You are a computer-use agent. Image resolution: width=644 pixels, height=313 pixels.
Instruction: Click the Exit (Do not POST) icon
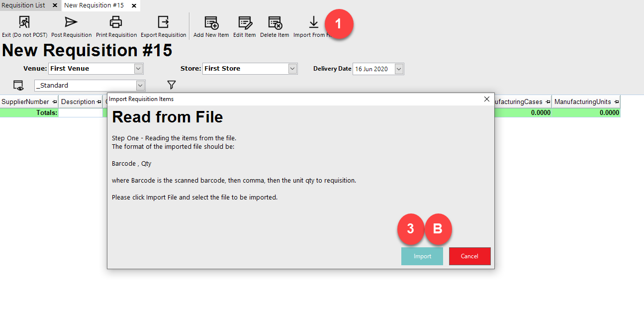(x=24, y=22)
